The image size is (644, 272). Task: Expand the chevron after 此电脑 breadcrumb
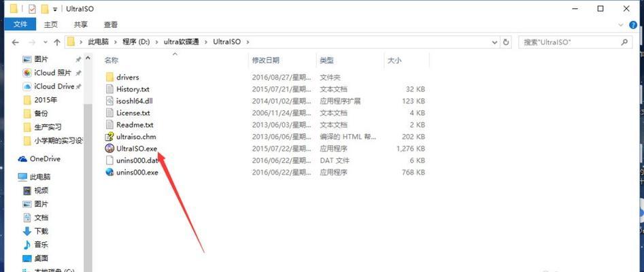116,42
